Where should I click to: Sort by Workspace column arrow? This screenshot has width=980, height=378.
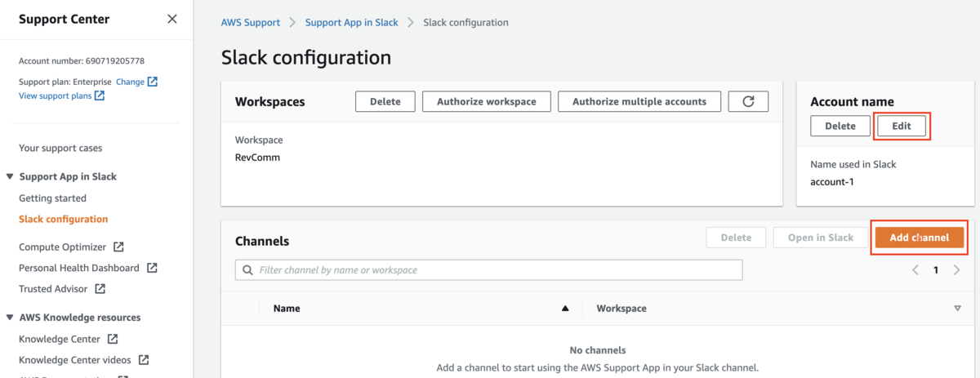point(957,309)
